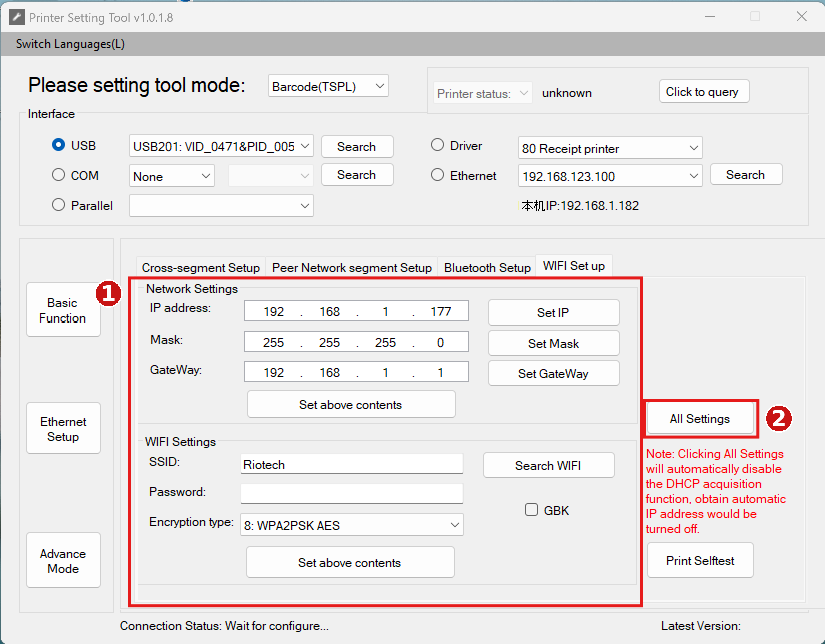The image size is (825, 644).
Task: Open the COM port None dropdown
Action: pos(172,176)
